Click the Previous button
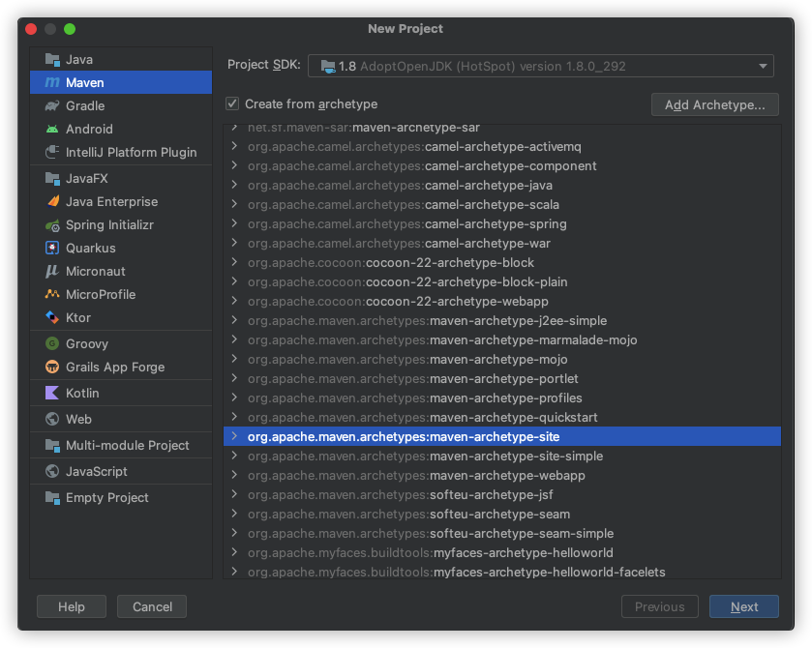Viewport: 812px width, 648px height. (x=660, y=606)
